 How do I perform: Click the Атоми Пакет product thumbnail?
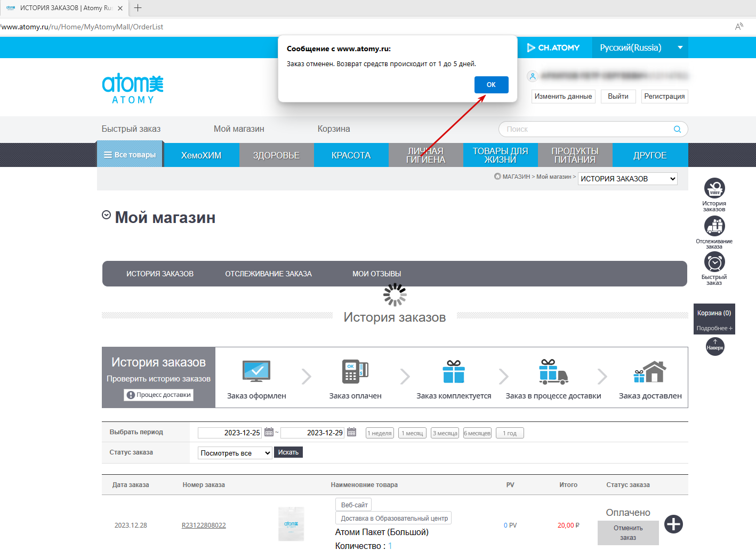(291, 524)
